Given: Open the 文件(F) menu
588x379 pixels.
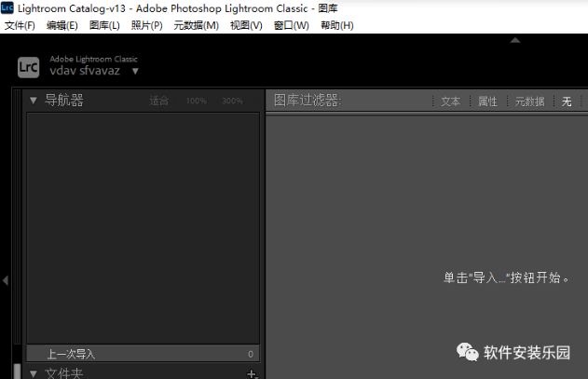Looking at the screenshot, I should tap(20, 25).
